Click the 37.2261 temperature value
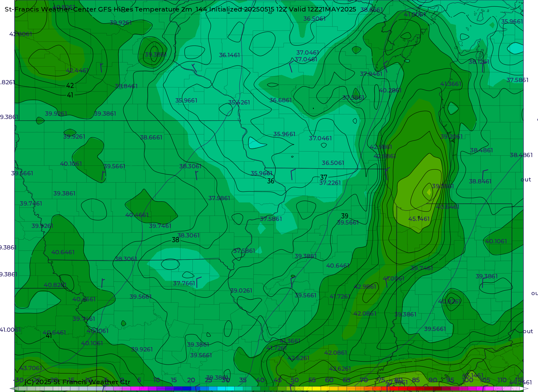 (330, 183)
